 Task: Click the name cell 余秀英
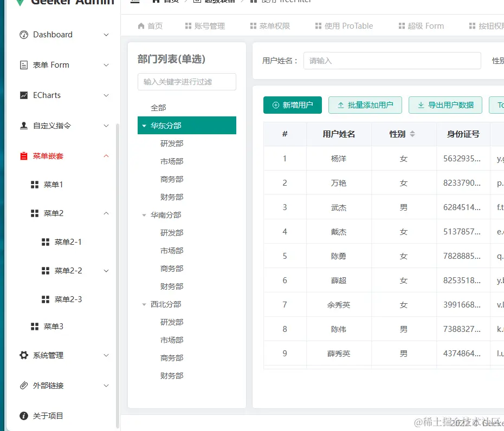(339, 305)
